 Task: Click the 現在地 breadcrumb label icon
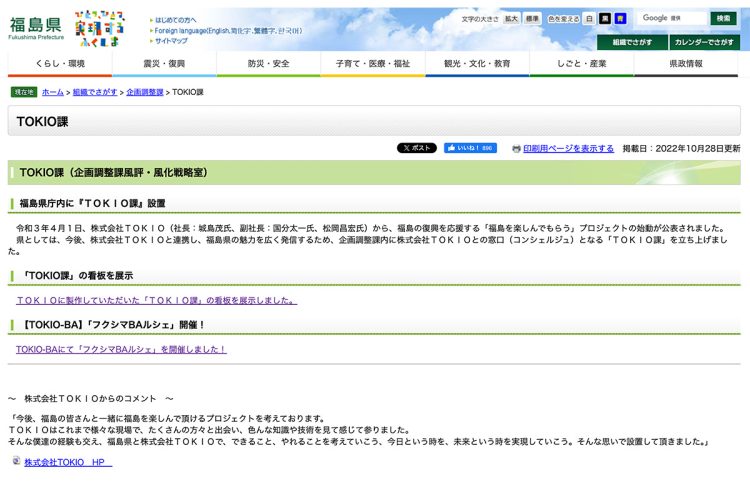23,92
